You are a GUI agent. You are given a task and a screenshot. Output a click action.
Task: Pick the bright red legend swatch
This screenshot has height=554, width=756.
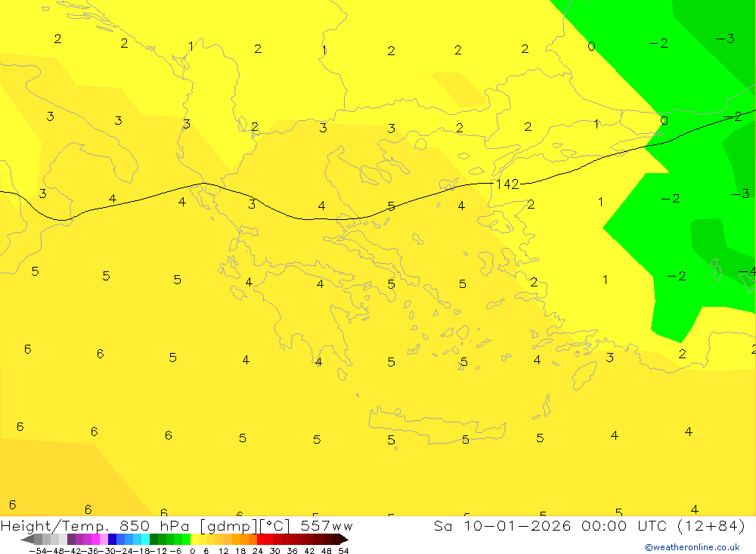click(x=261, y=540)
